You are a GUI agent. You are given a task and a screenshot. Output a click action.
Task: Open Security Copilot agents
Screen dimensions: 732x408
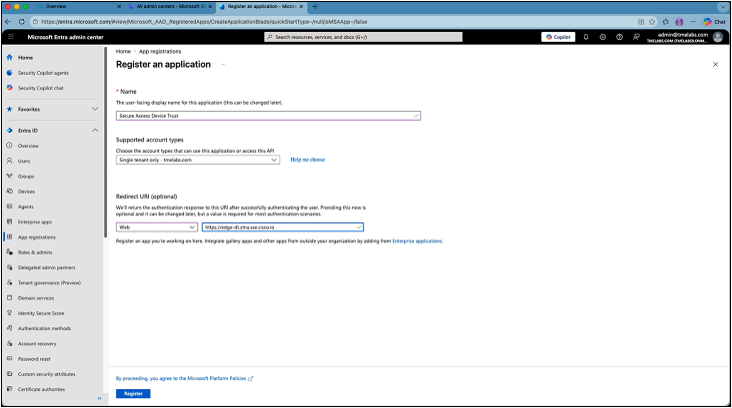click(43, 73)
